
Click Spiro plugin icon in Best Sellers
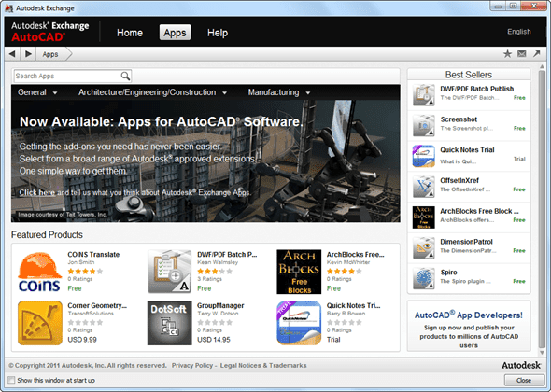tap(423, 278)
